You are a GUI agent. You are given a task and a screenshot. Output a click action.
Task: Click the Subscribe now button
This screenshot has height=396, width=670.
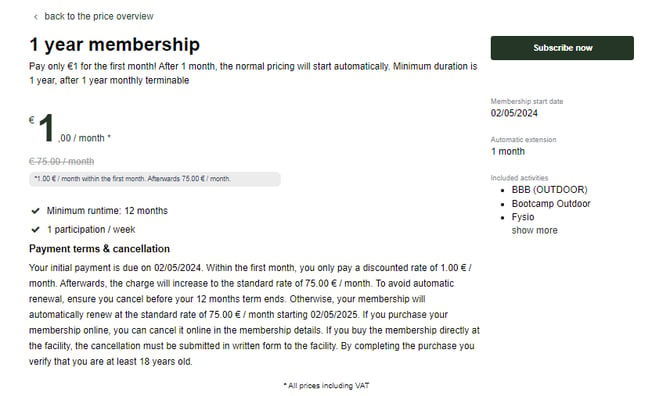[x=562, y=48]
